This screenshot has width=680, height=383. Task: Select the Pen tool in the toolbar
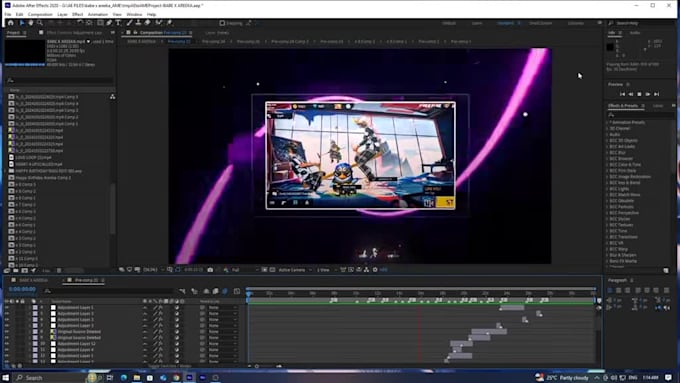(x=109, y=23)
